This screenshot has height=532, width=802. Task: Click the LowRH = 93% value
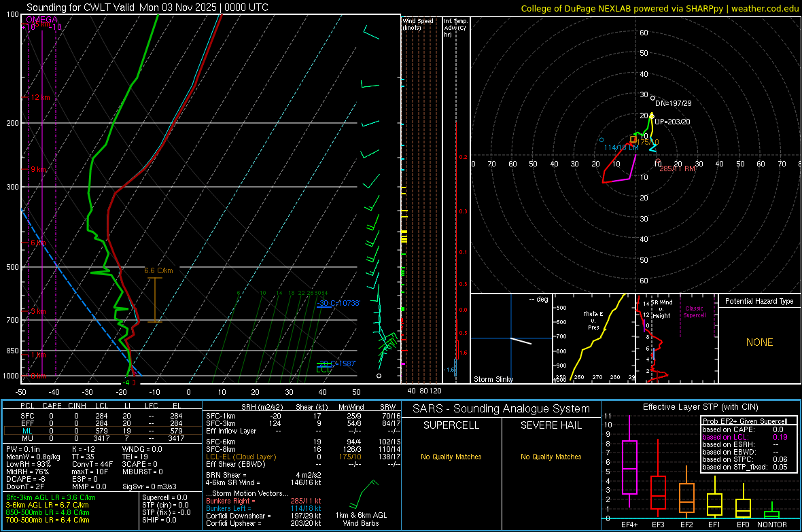[29, 464]
